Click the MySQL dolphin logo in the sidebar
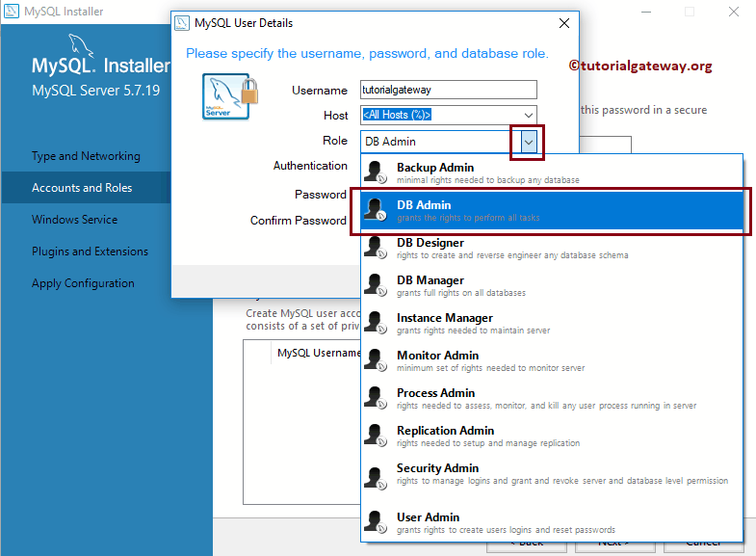 [x=81, y=45]
